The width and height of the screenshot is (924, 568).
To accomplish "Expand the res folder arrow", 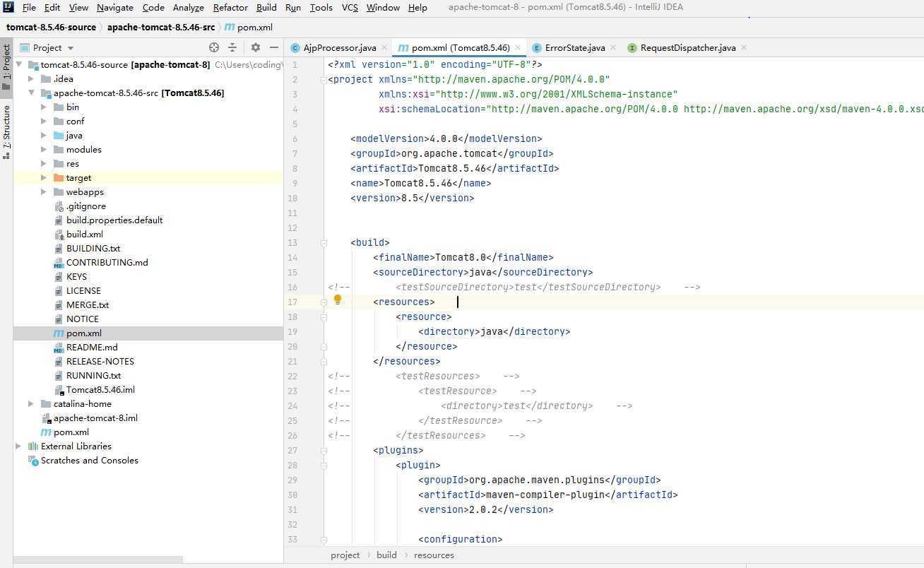I will point(44,163).
